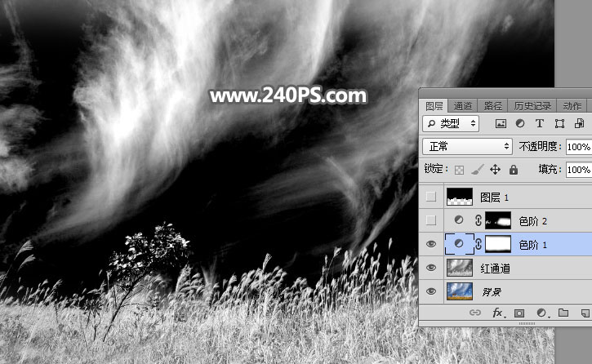Click the lock image pixels brush icon

[477, 170]
